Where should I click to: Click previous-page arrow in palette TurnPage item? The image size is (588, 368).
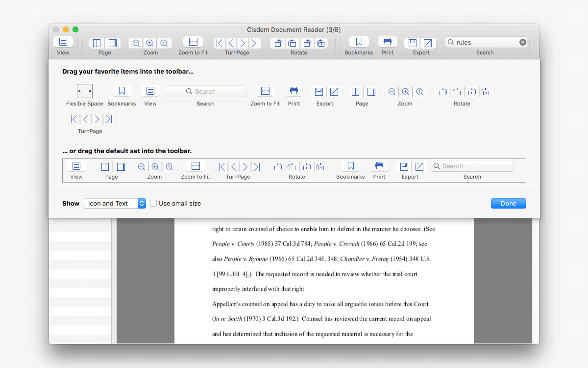coord(85,119)
